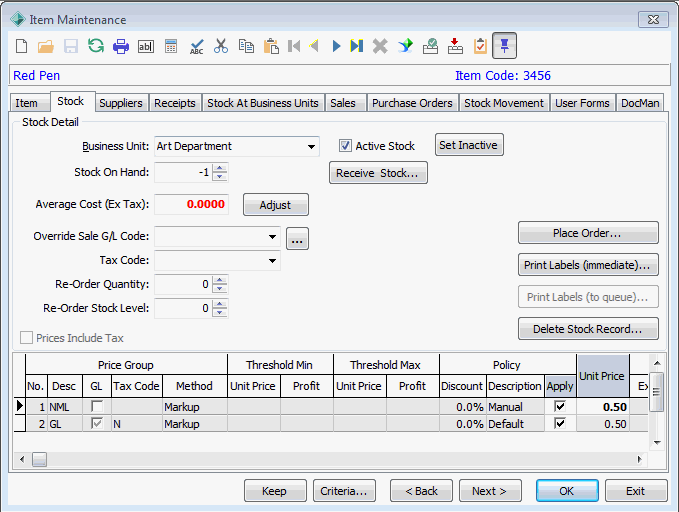Image resolution: width=679 pixels, height=512 pixels.
Task: Click the OK button
Action: pyautogui.click(x=567, y=491)
